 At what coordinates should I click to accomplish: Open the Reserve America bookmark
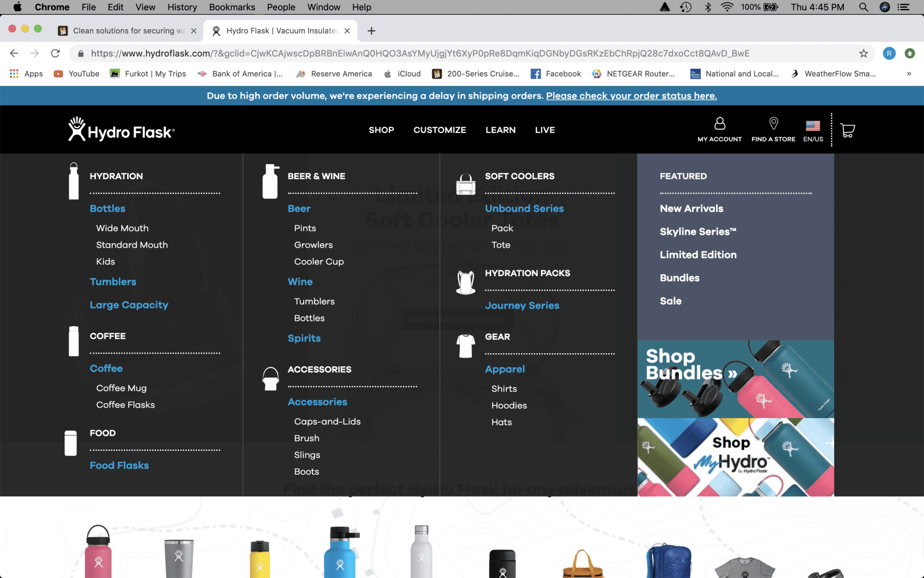point(334,74)
